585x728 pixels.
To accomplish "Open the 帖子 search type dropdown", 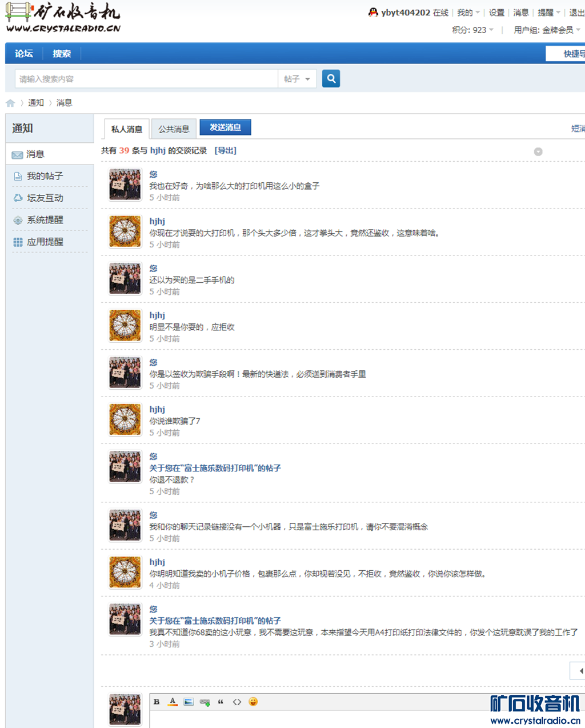I will coord(297,79).
